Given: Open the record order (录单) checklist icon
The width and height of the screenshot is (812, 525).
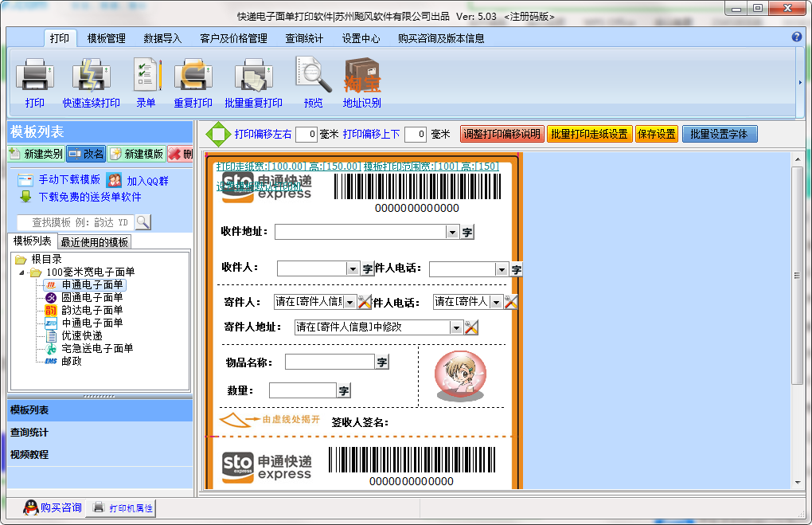Looking at the screenshot, I should tap(146, 76).
